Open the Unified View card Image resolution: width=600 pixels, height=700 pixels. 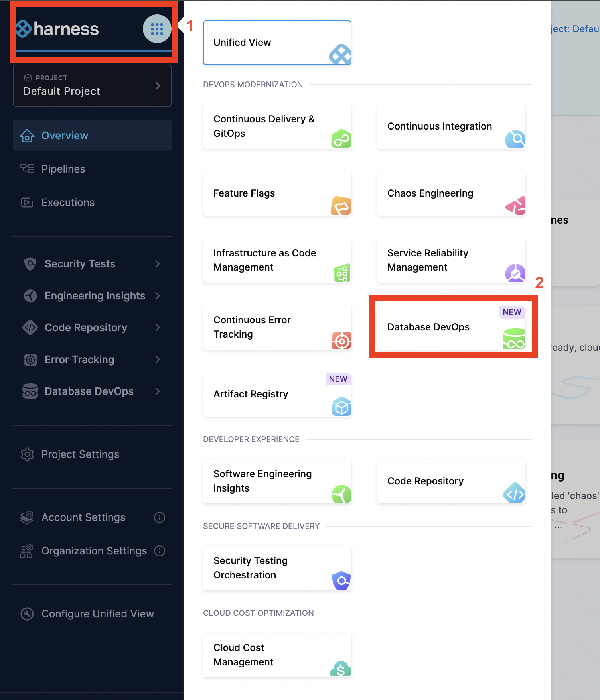277,43
